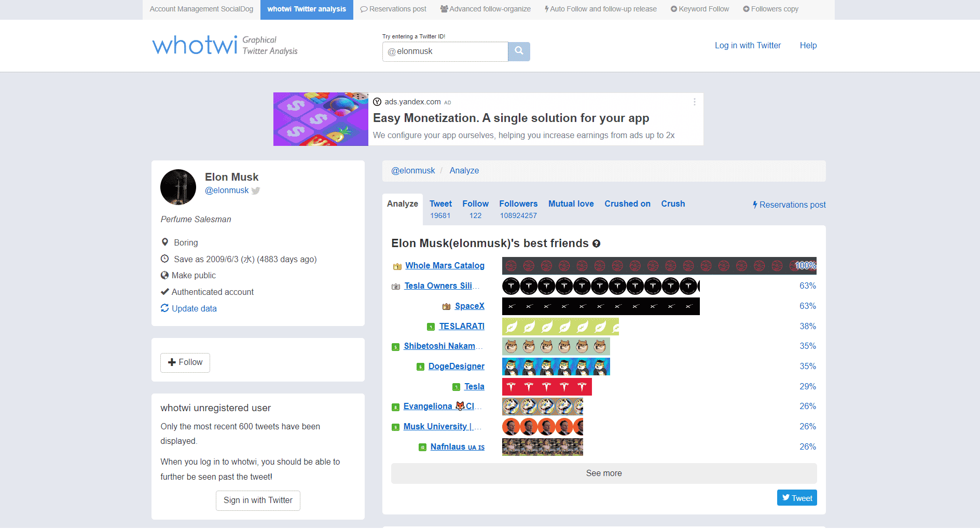
Task: Click the Twitter bird icon beside @elonmusk
Action: 256,191
